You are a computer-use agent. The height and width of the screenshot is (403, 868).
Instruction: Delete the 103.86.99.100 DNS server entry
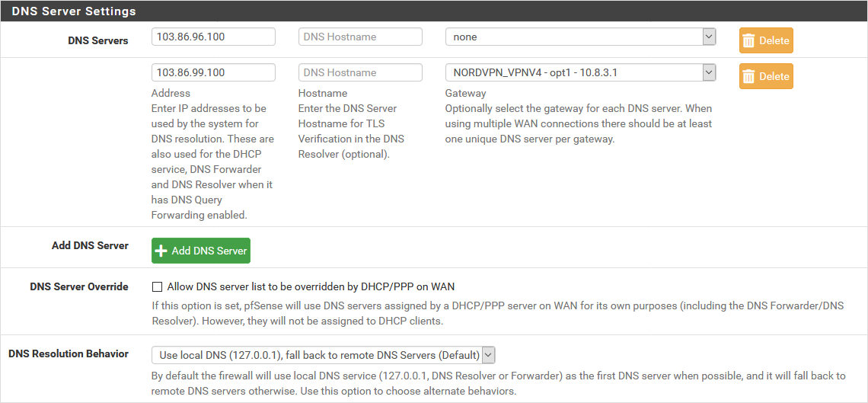coord(766,77)
